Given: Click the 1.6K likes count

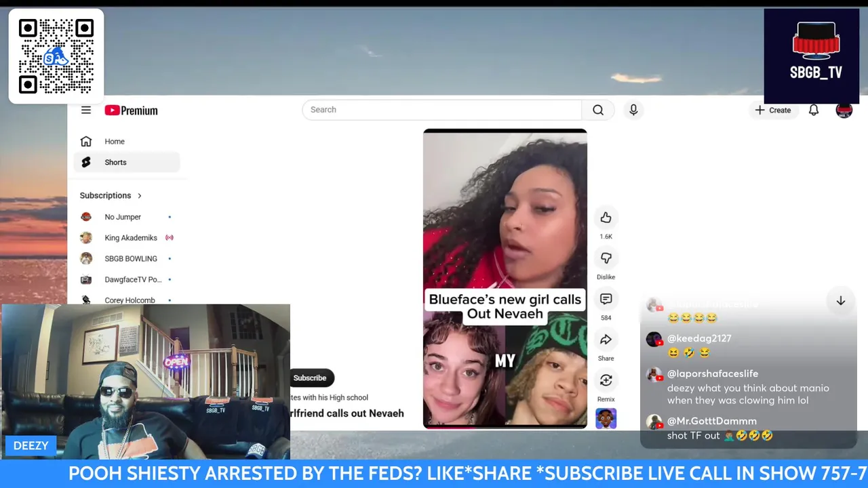Looking at the screenshot, I should 606,237.
